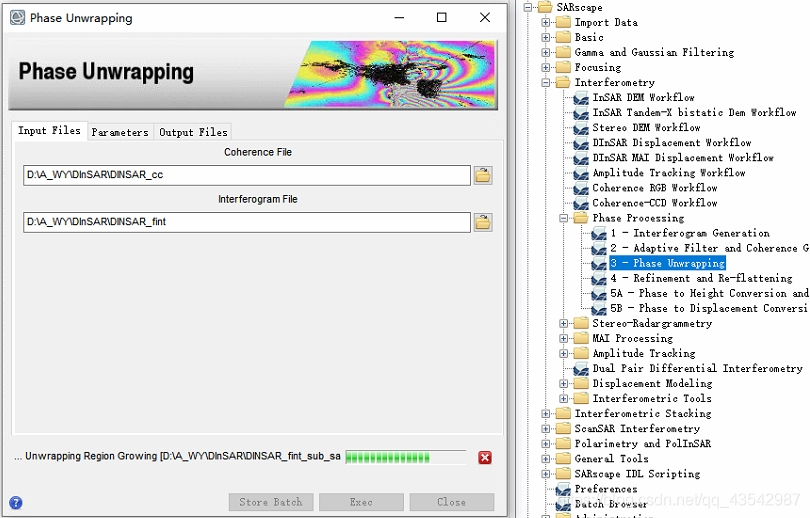Expand the SARscape IDL Scripting folder
The image size is (810, 518).
coord(546,474)
